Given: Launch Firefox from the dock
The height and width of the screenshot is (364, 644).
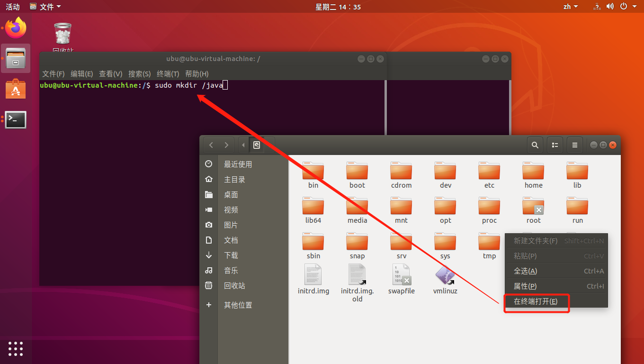Looking at the screenshot, I should [x=16, y=28].
